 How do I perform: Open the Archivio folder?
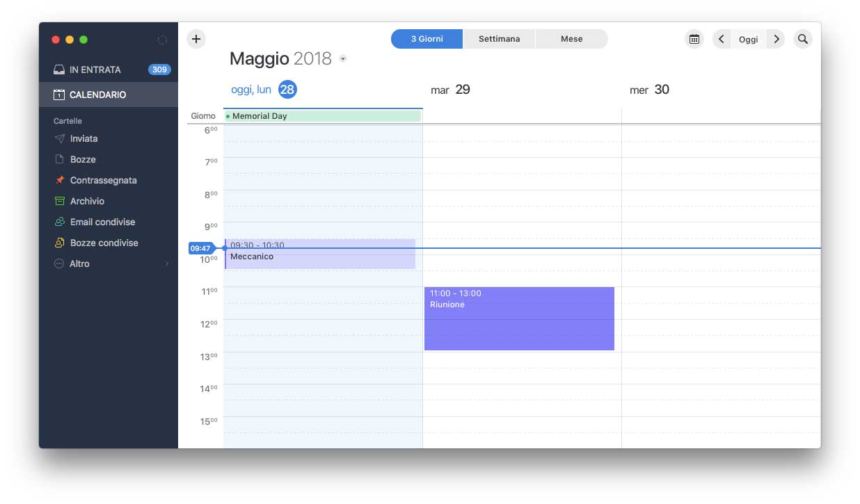(x=87, y=201)
